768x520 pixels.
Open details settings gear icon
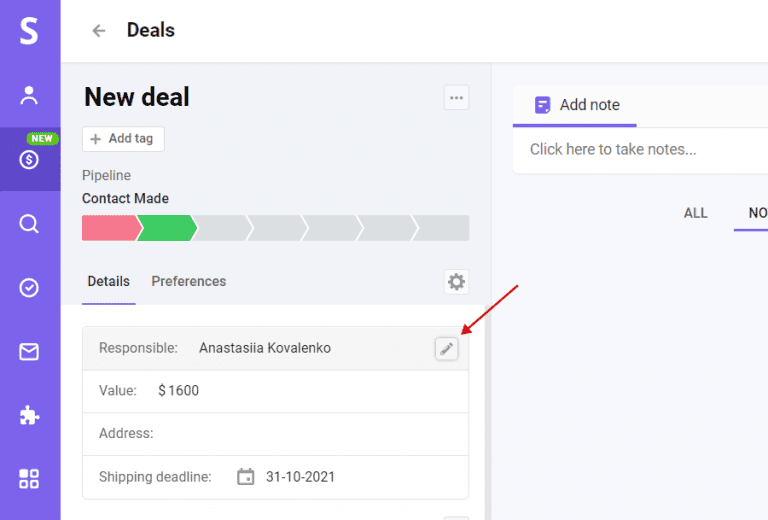click(x=456, y=282)
